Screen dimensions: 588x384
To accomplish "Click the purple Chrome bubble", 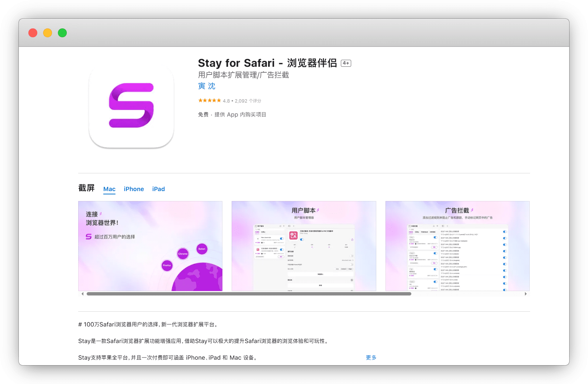I will click(x=183, y=254).
